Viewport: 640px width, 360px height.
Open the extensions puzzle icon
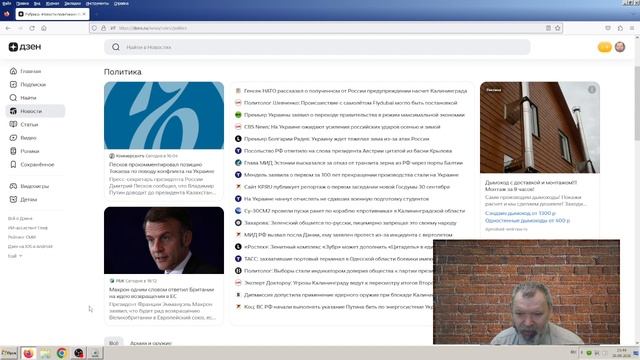click(x=620, y=28)
